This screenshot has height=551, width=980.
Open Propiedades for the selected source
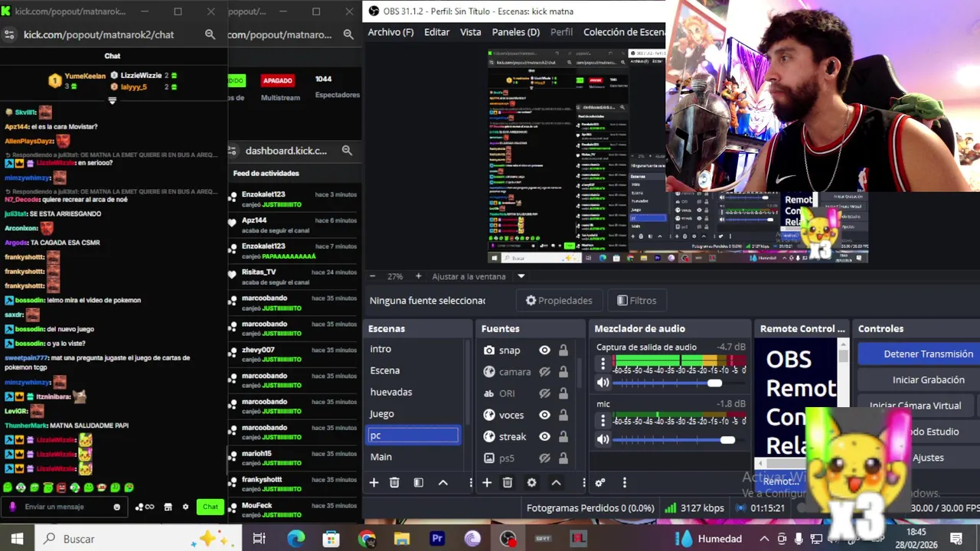click(x=559, y=301)
